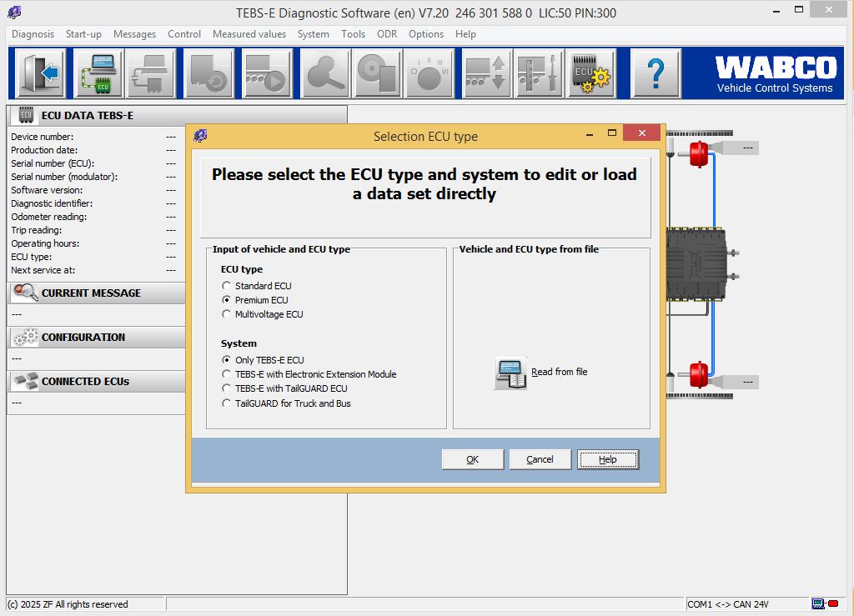
Task: Click the ECU parameter settings gear icon
Action: tap(591, 73)
